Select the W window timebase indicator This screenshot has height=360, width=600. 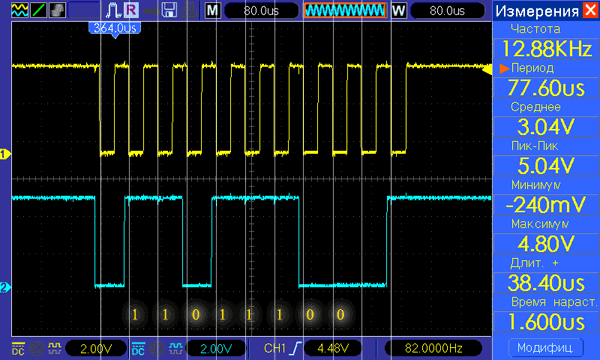coord(398,10)
